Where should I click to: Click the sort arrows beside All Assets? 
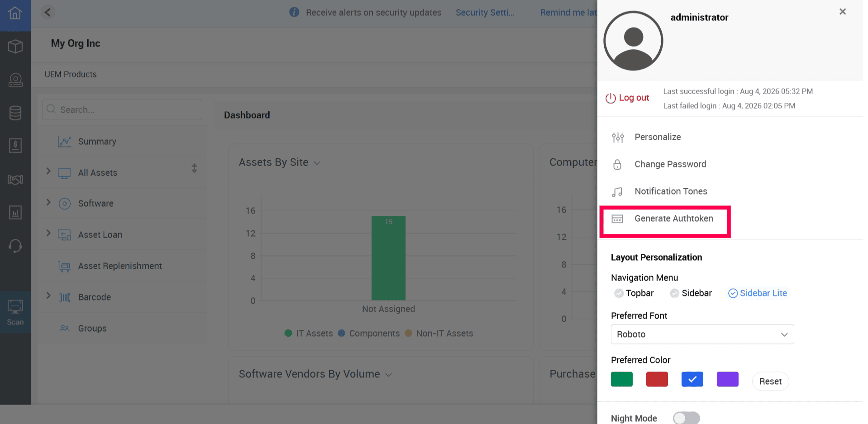pyautogui.click(x=194, y=168)
